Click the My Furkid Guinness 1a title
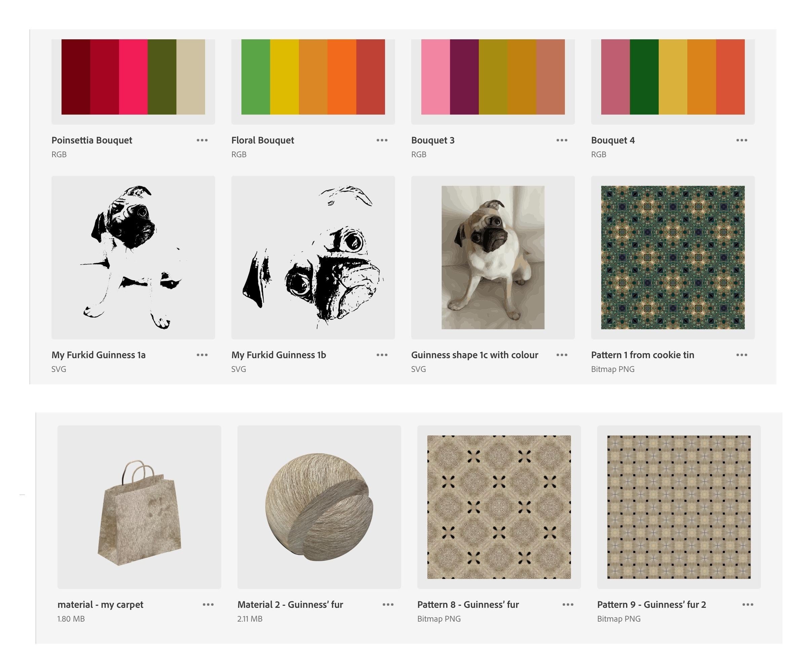Screen dimensions: 807x672 99,355
